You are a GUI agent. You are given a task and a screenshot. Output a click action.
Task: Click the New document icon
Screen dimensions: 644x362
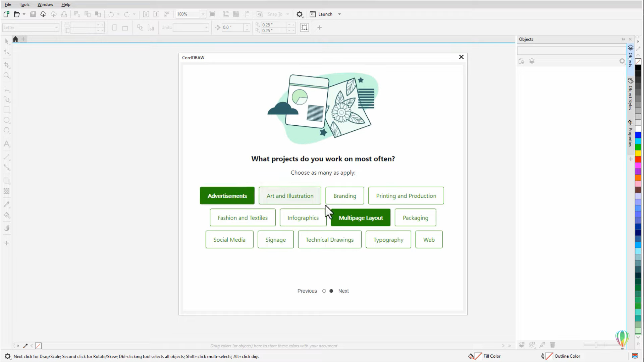[6, 14]
